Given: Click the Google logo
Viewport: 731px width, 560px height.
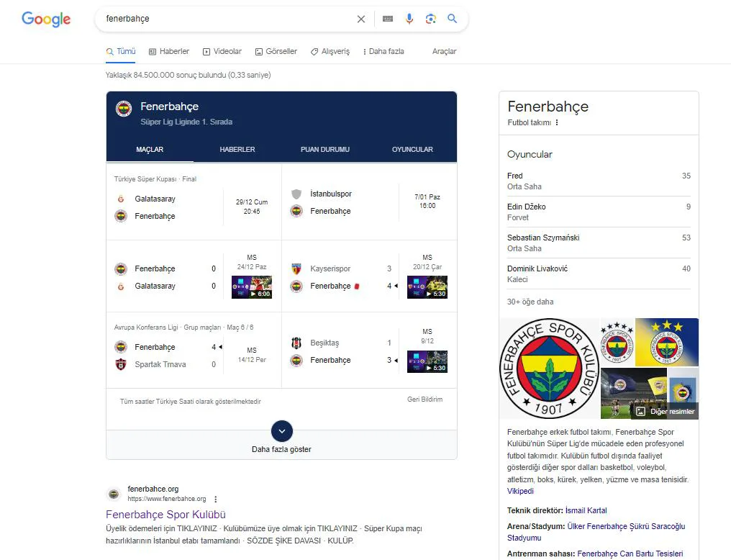Looking at the screenshot, I should point(46,19).
